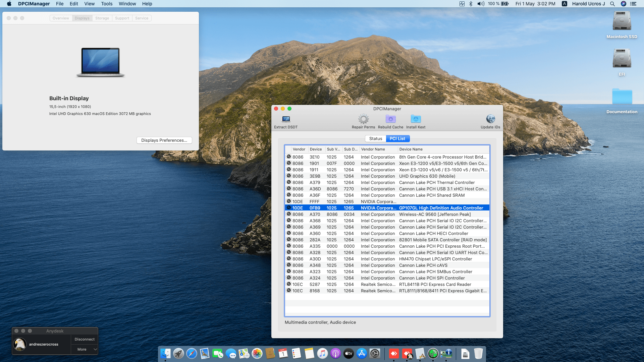Select the PCI List tab

(397, 138)
